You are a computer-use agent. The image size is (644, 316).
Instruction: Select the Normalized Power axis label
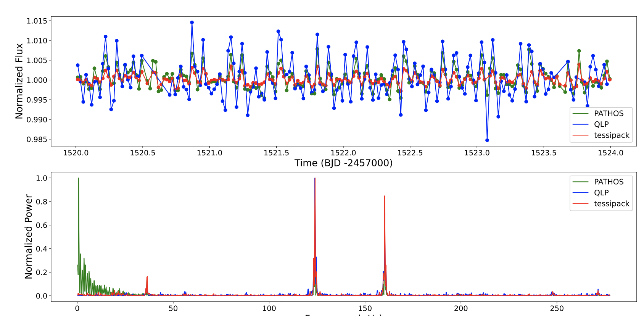pyautogui.click(x=28, y=237)
